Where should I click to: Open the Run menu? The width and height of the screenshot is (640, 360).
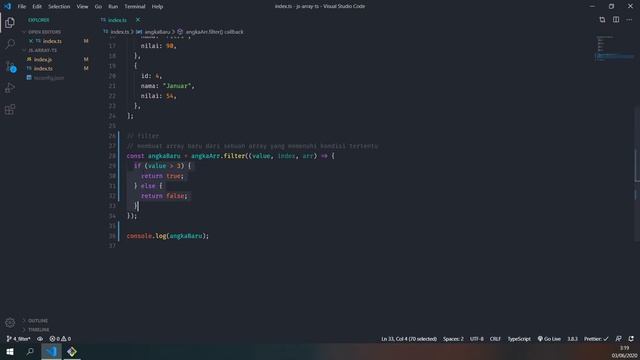coord(113,7)
